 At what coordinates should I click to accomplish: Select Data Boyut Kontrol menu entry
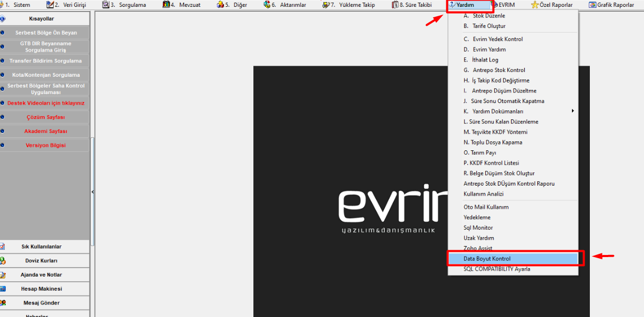coord(513,259)
